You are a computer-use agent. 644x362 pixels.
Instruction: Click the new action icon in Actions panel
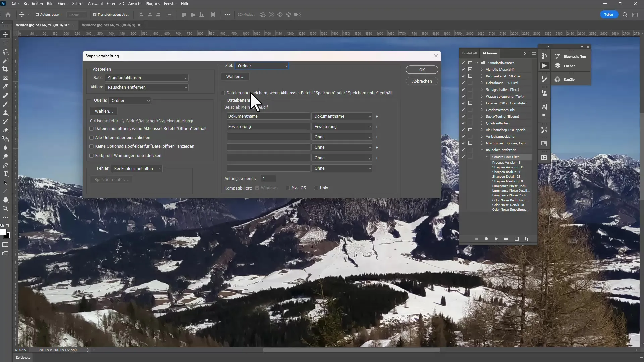(517, 239)
